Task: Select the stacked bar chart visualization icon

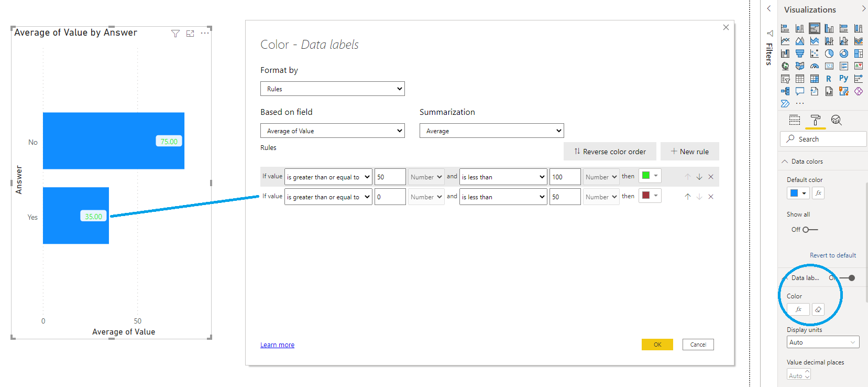Action: coord(785,28)
